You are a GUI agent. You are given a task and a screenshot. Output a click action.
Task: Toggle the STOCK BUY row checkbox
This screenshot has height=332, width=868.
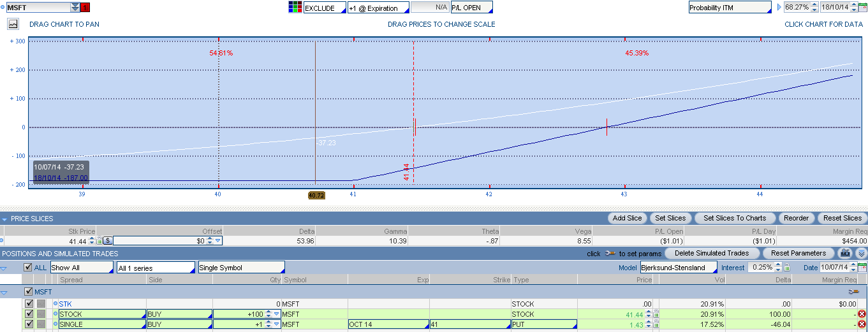pyautogui.click(x=29, y=314)
